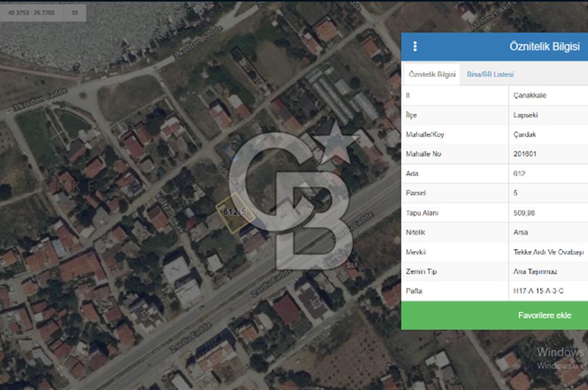Screen dimensions: 588x390
Task: Select Mevkii value Tekke Ardı Ve Ovabaşı
Action: (548, 252)
